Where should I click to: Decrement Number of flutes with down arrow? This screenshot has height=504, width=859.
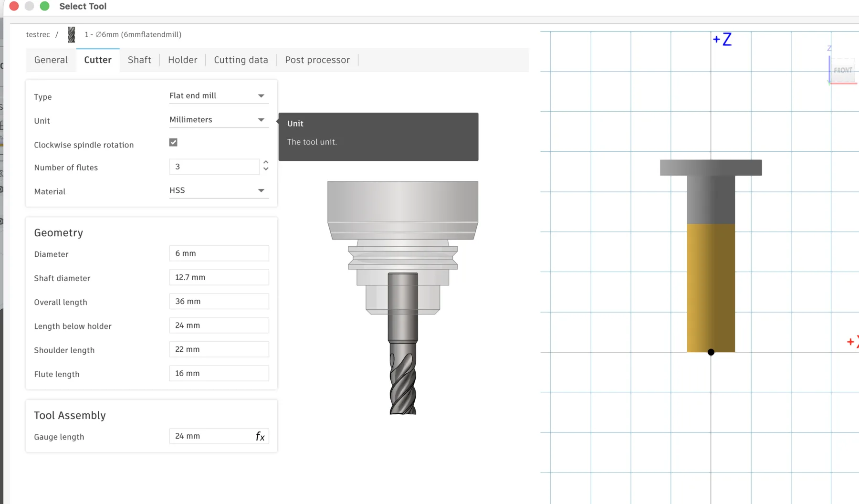pos(266,169)
